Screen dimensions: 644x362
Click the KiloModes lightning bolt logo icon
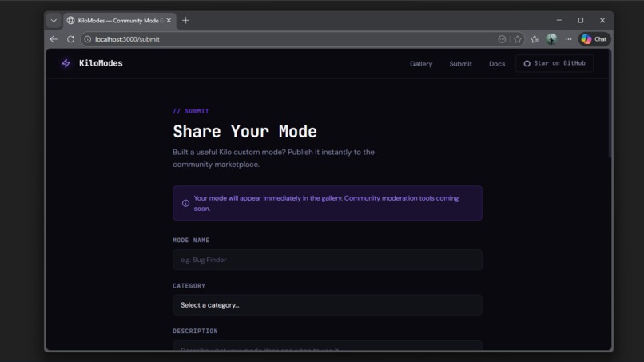[x=66, y=63]
